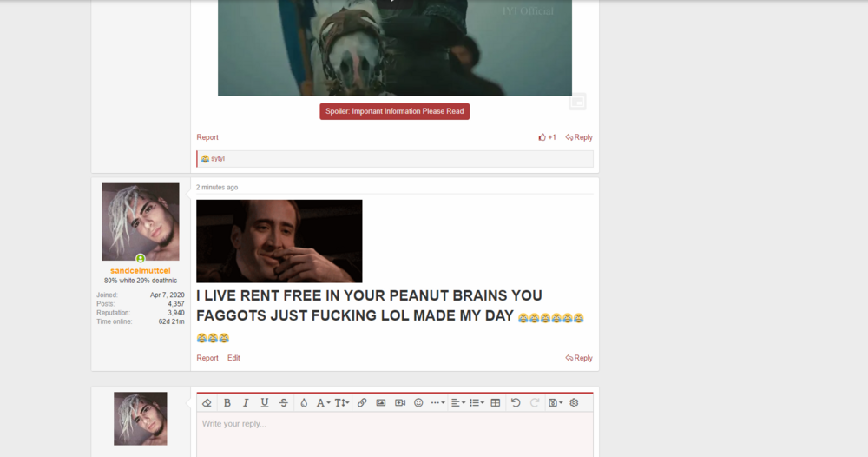
Task: Click the small avatar beside reply editor
Action: (x=140, y=419)
